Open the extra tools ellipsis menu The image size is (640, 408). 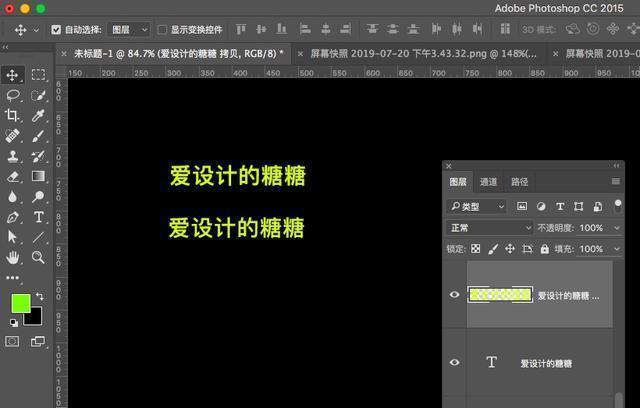coord(12,277)
